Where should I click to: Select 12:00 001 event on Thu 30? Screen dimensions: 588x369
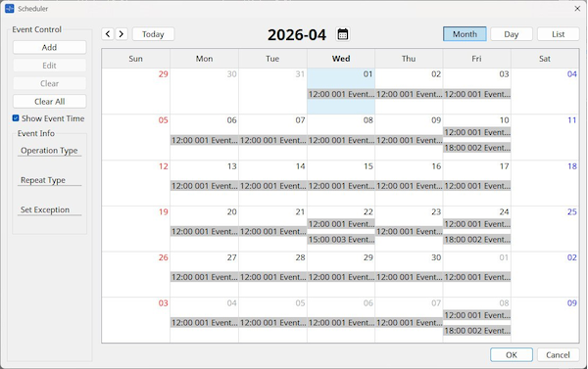(x=409, y=277)
